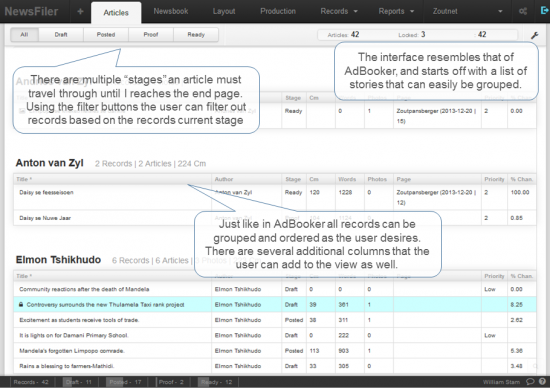Sort Anton van Zyl table by Author column
The height and width of the screenshot is (388, 550).
pyautogui.click(x=247, y=179)
